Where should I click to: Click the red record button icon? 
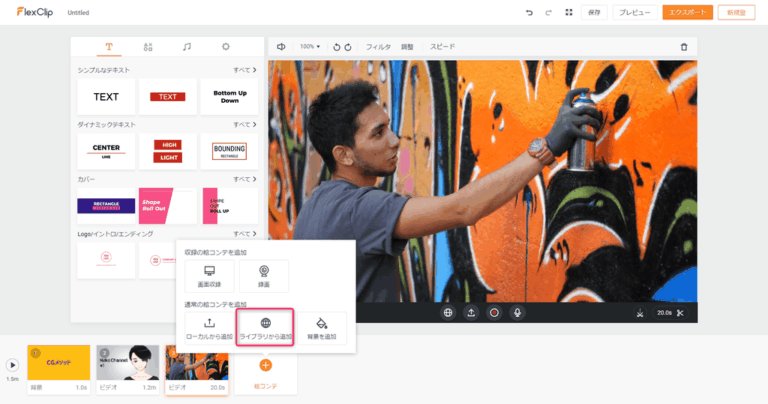pos(494,312)
